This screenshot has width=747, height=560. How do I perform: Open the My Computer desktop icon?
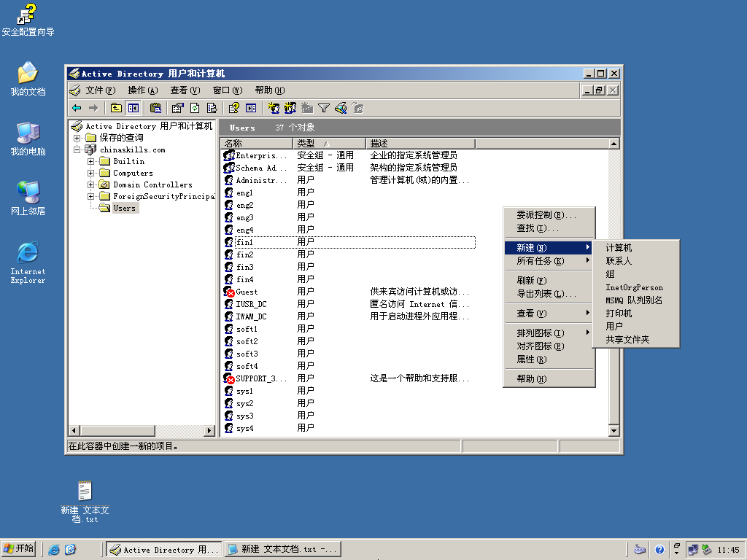[x=28, y=139]
